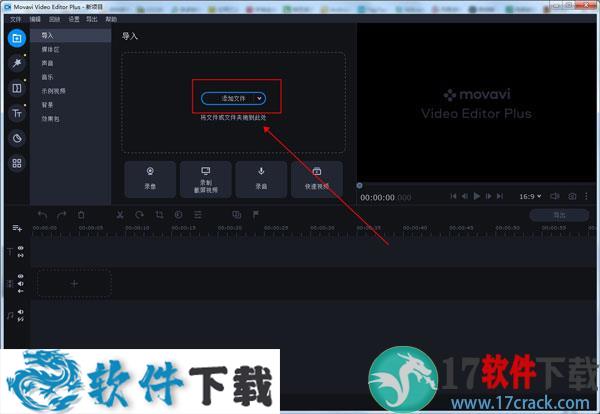The image size is (600, 414).
Task: Select 效果包 (Effect packs) in list
Action: (x=71, y=119)
